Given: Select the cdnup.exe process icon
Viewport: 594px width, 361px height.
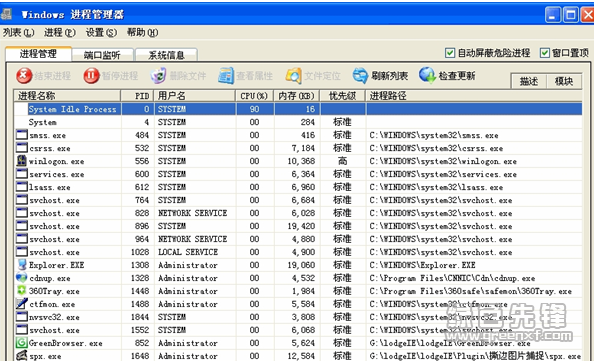Looking at the screenshot, I should (22, 278).
